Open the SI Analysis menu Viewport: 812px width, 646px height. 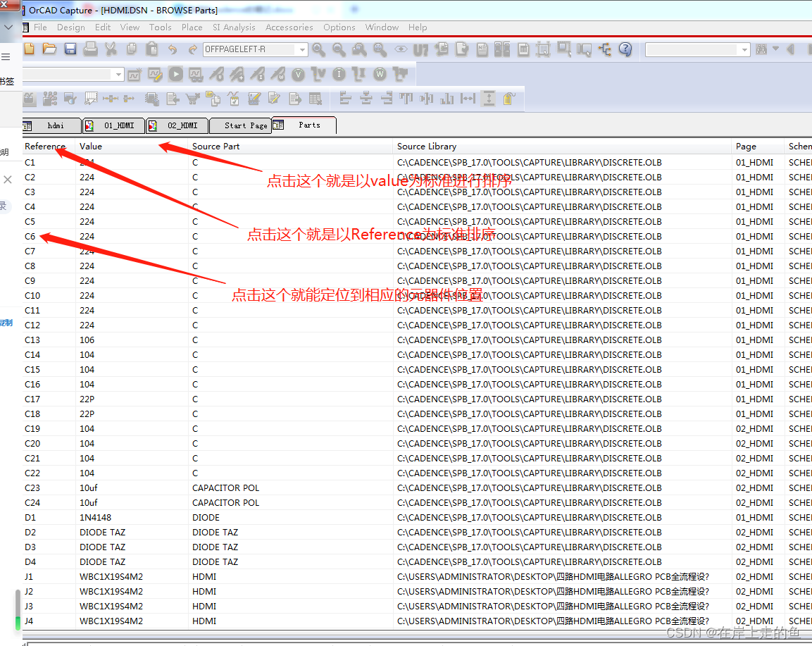point(234,27)
